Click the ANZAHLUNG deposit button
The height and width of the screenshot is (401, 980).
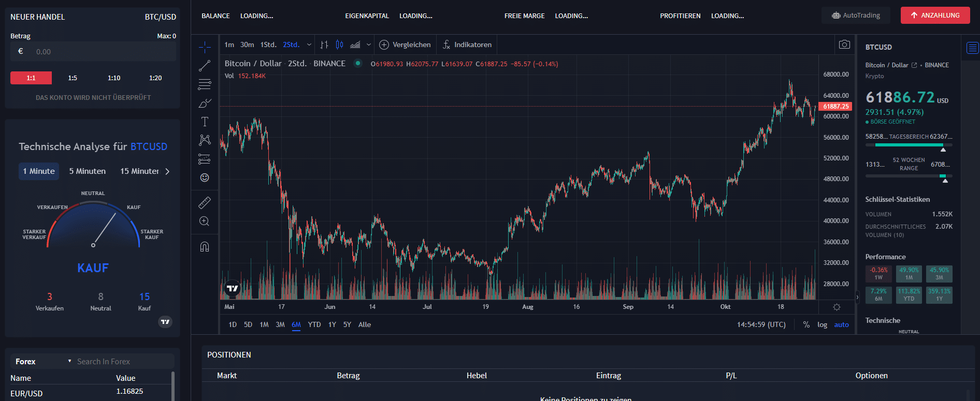tap(935, 16)
